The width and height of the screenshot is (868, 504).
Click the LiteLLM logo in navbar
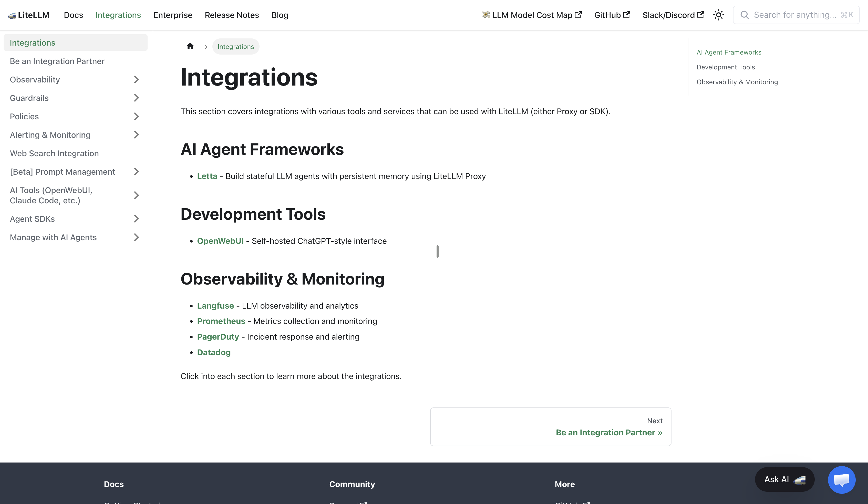[x=29, y=15]
